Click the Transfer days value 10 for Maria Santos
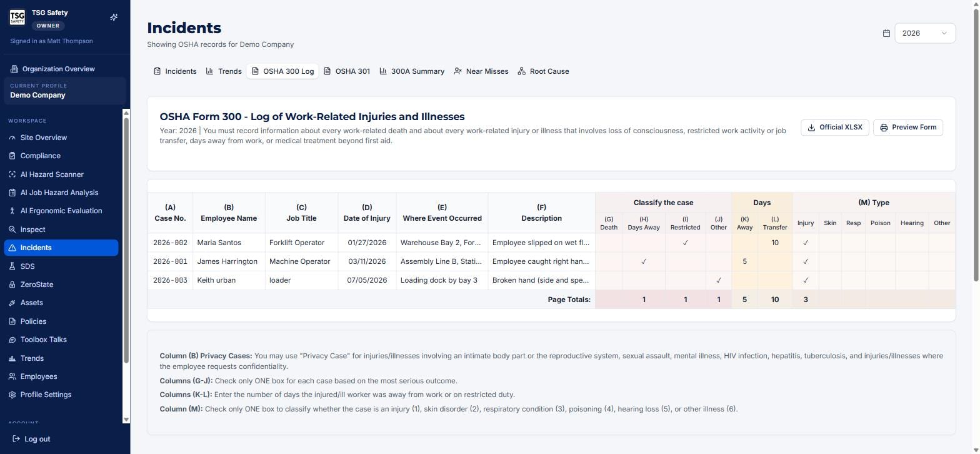980x454 pixels. pyautogui.click(x=775, y=243)
